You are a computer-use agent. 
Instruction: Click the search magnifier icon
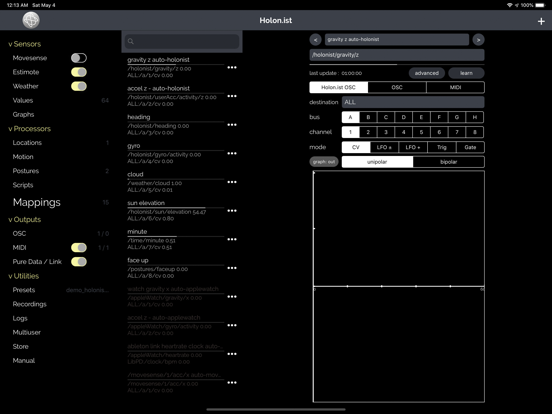click(x=131, y=41)
